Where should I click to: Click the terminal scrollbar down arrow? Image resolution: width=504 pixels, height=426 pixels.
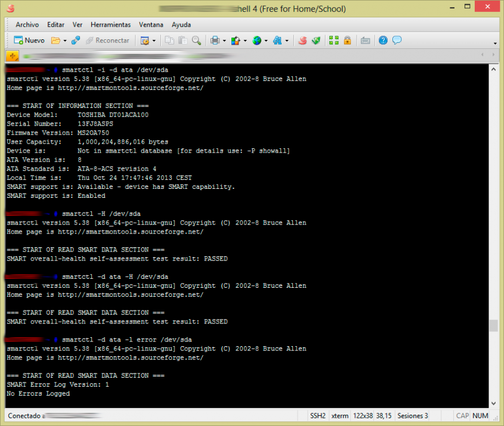coord(494,403)
